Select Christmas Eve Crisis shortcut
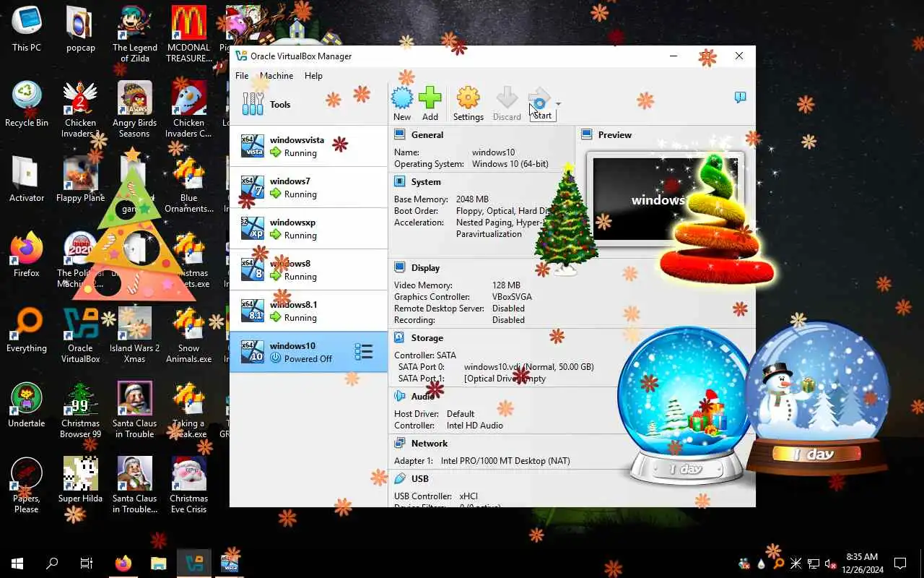Viewport: 924px width, 578px height. [189, 485]
